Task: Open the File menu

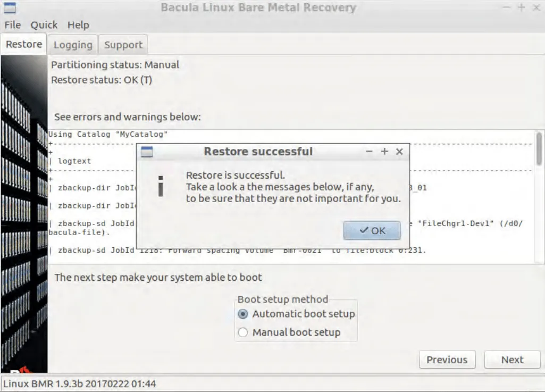Action: [x=13, y=25]
